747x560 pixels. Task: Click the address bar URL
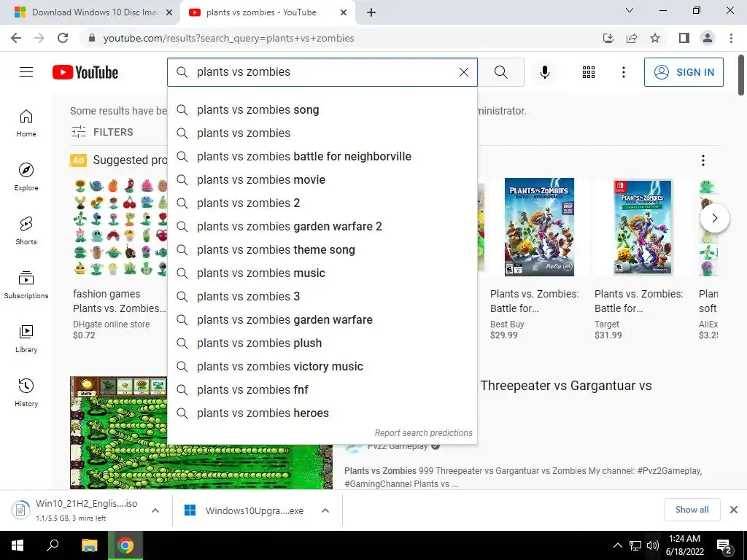228,38
